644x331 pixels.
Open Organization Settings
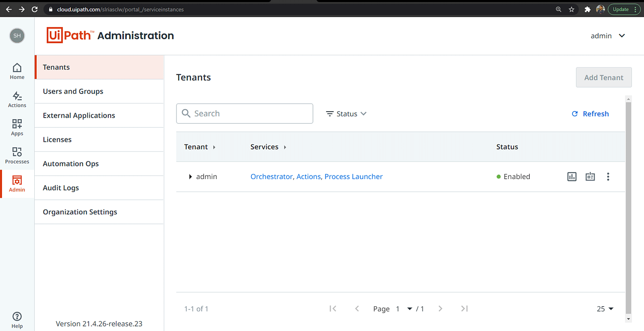coord(100,212)
